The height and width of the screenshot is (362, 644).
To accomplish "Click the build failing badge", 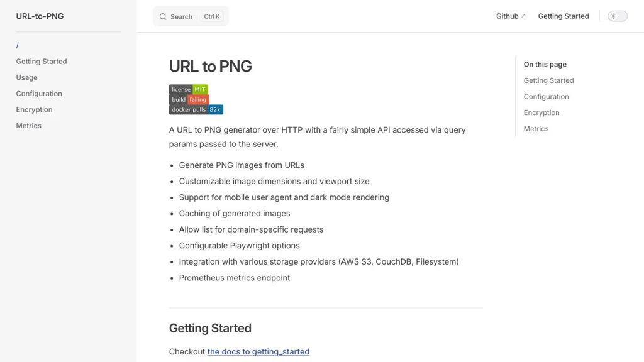I will point(189,99).
